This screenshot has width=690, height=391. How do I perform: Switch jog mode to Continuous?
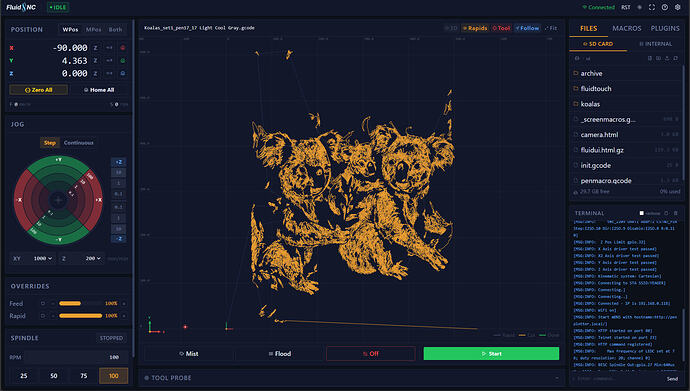(78, 143)
